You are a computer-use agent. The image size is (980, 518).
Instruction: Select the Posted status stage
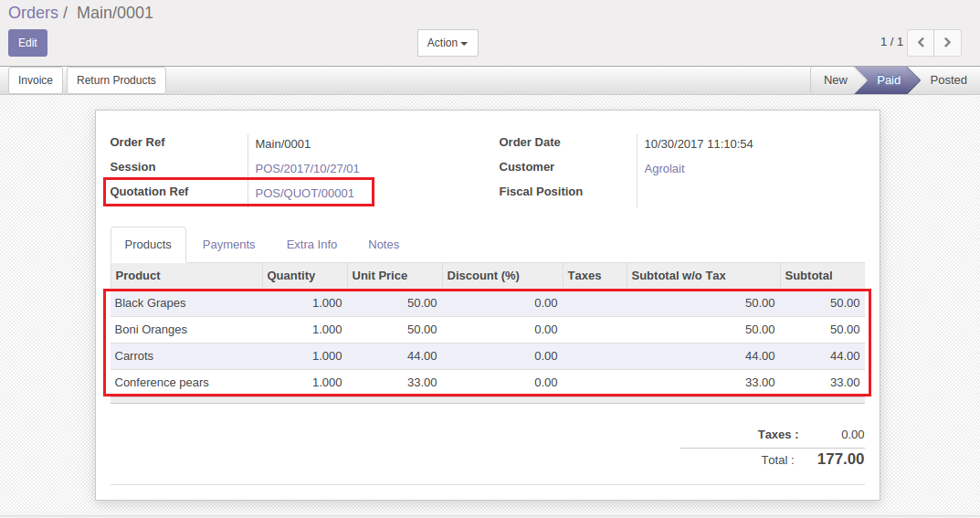[948, 80]
